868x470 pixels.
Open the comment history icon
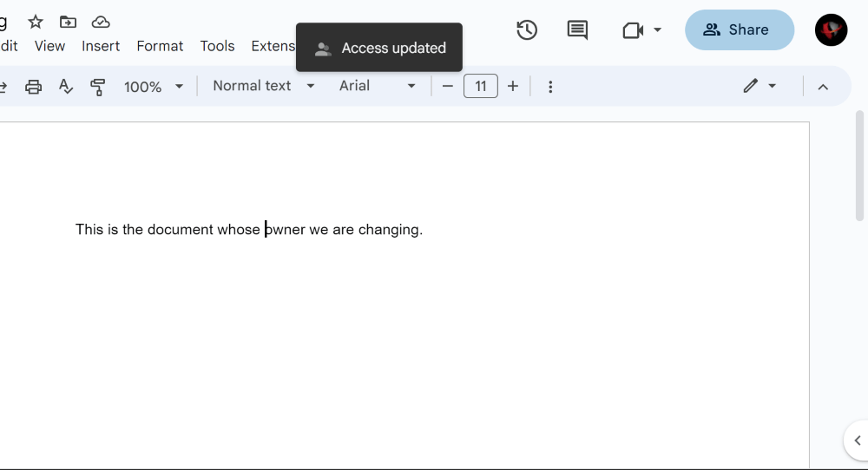click(x=577, y=29)
